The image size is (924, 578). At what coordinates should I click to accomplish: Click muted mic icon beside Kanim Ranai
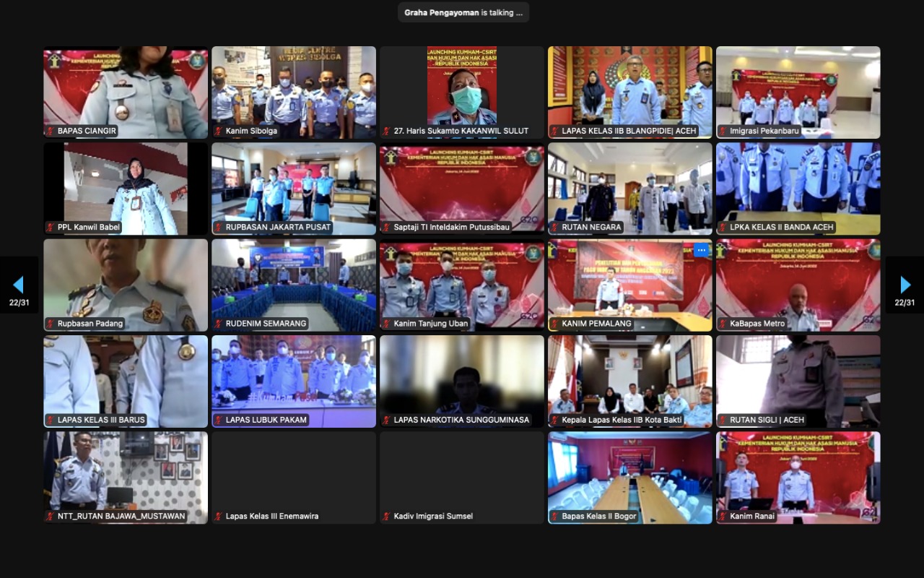(x=723, y=516)
